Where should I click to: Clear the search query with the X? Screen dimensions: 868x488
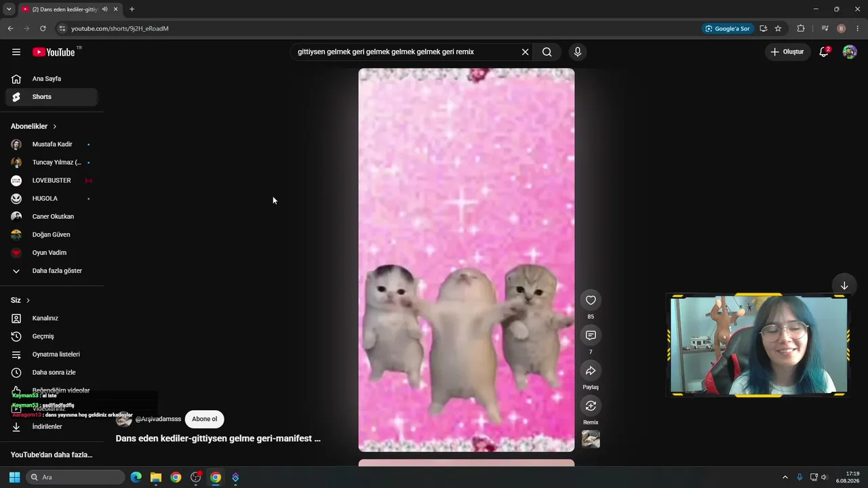(525, 52)
